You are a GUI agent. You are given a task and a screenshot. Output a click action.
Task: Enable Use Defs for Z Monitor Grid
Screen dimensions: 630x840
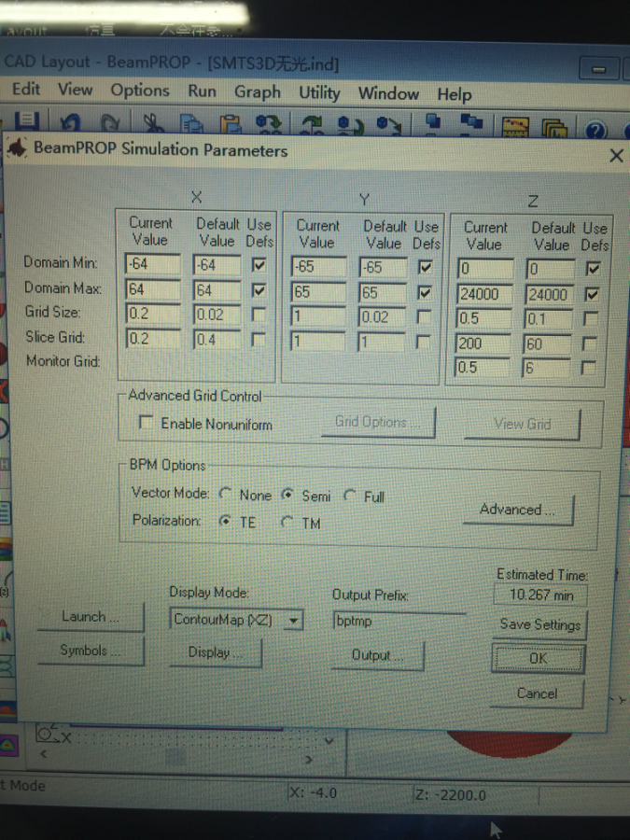click(589, 367)
